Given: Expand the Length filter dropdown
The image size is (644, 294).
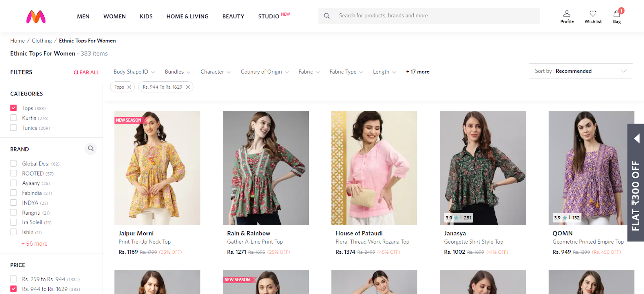Looking at the screenshot, I should tap(384, 72).
